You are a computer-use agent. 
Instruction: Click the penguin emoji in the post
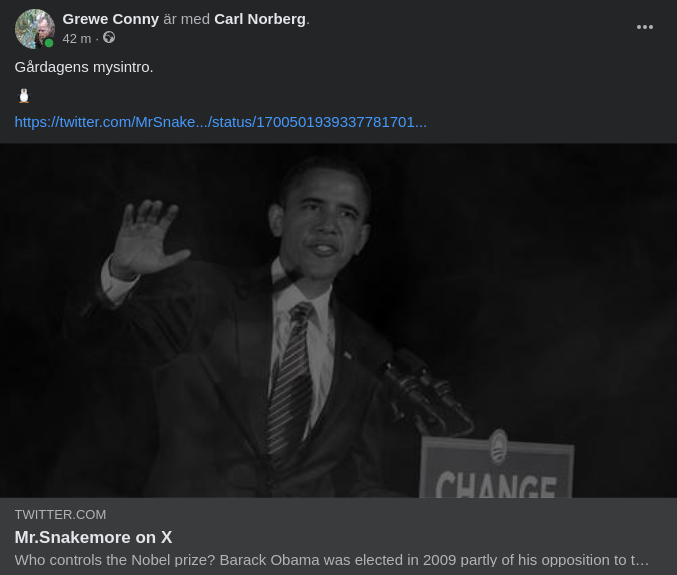[24, 95]
